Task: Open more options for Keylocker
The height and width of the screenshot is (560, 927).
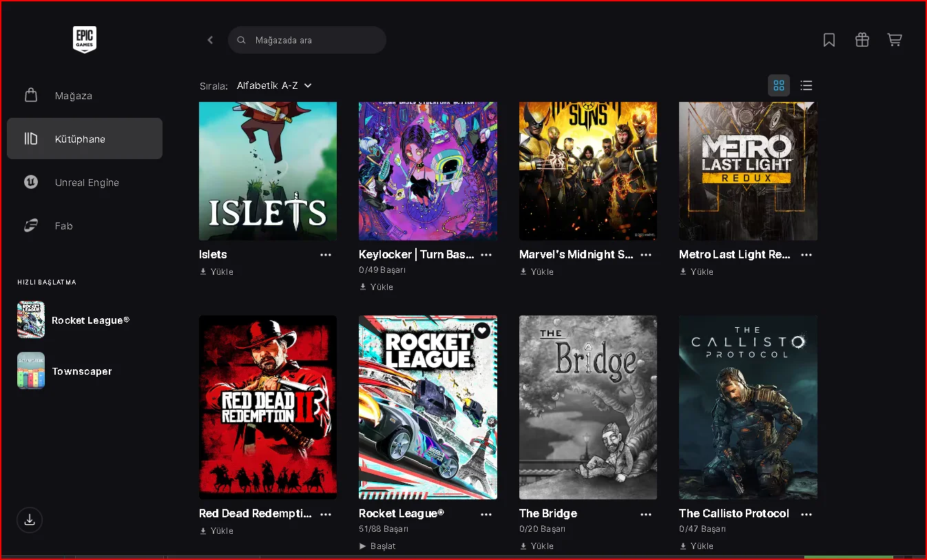Action: [486, 255]
